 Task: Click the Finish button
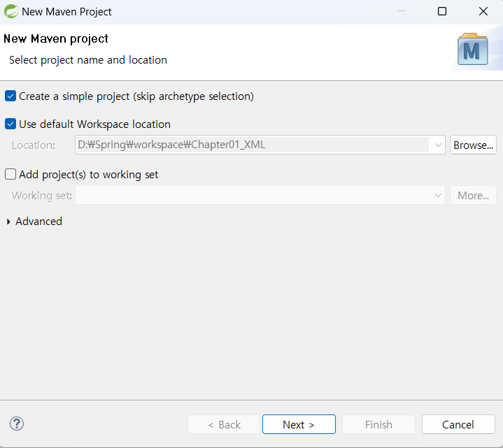[378, 424]
